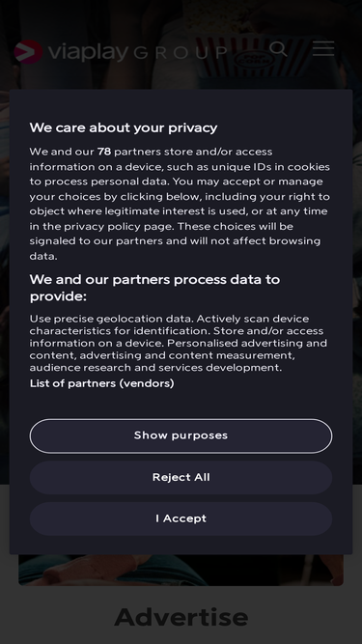The width and height of the screenshot is (362, 644).
Task: Open the hamburger menu icon
Action: [323, 48]
